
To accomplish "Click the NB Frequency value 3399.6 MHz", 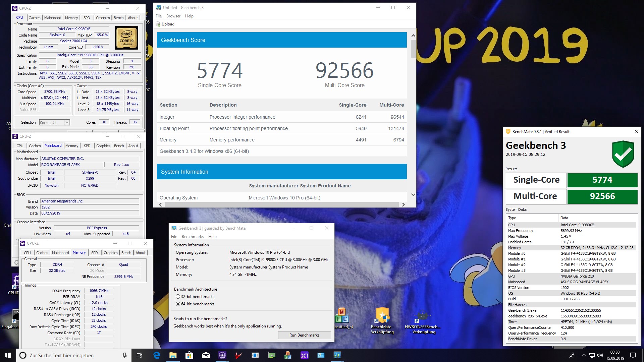I will pyautogui.click(x=124, y=277).
